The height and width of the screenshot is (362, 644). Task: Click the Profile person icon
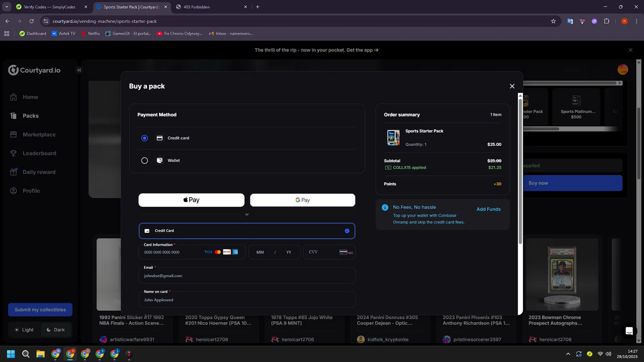[x=14, y=191]
